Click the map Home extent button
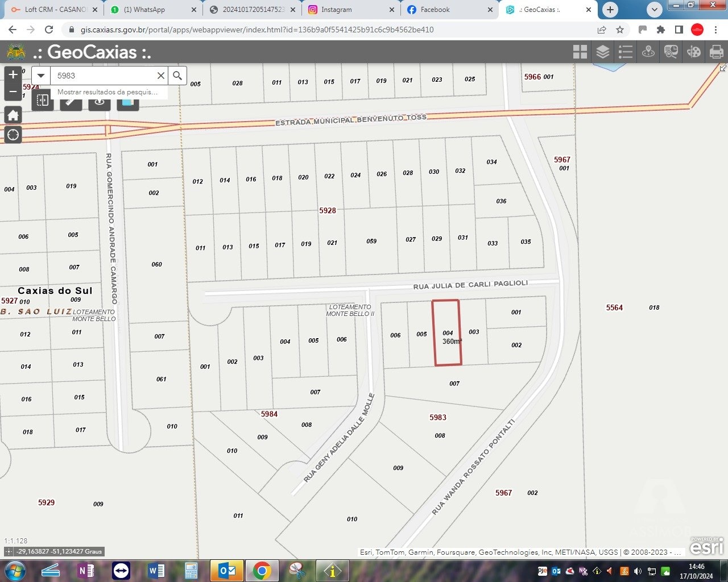Image resolution: width=728 pixels, height=582 pixels. point(13,115)
